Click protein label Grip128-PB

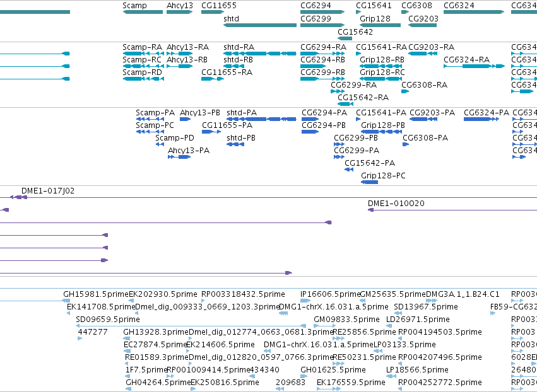tap(383, 125)
